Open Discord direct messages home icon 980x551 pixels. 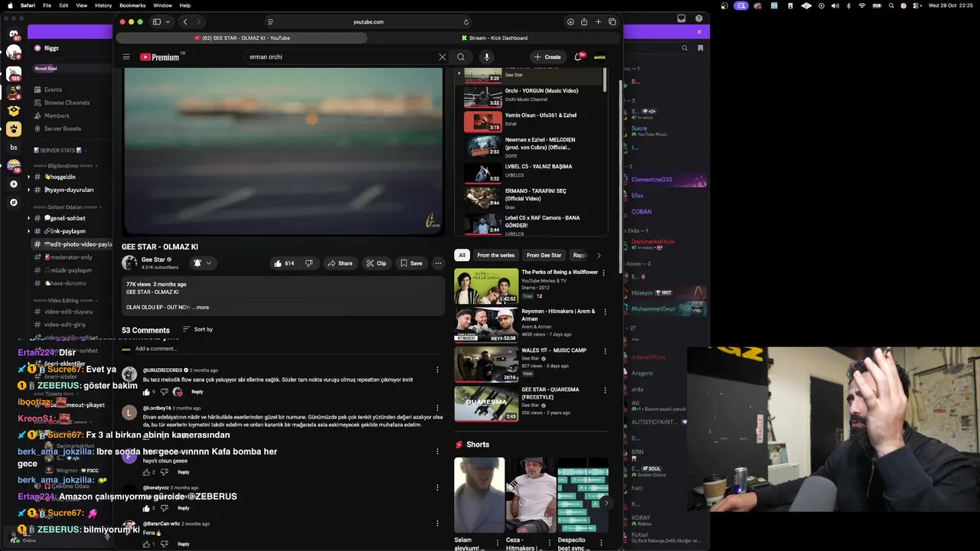coord(14,34)
